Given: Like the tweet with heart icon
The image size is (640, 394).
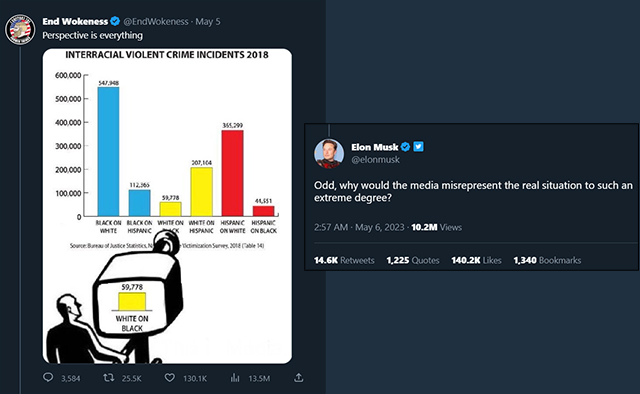Looking at the screenshot, I should tap(169, 378).
